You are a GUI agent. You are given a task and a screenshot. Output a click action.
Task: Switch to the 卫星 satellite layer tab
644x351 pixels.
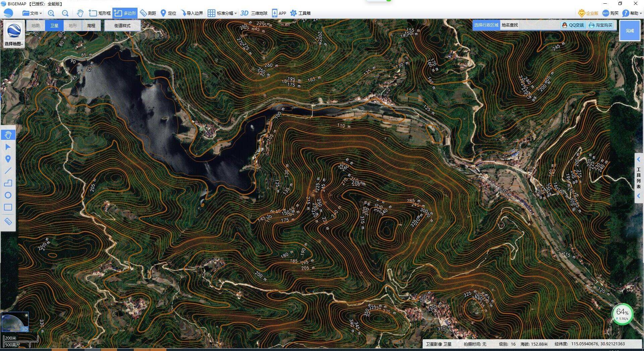tap(54, 25)
